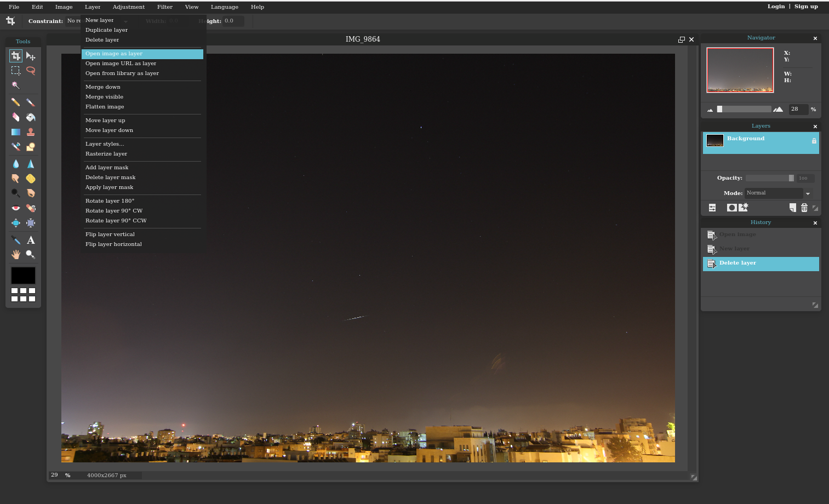Click the Sign up link
This screenshot has height=504, width=829.
pyautogui.click(x=806, y=7)
